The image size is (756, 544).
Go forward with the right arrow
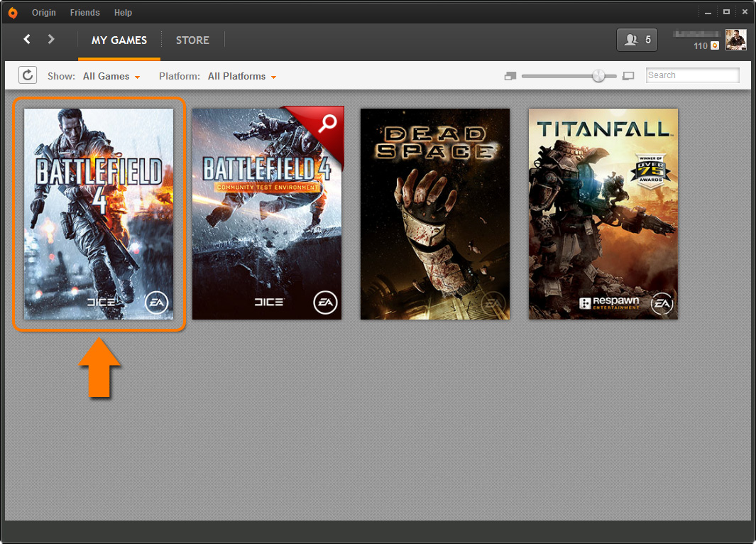click(x=51, y=39)
